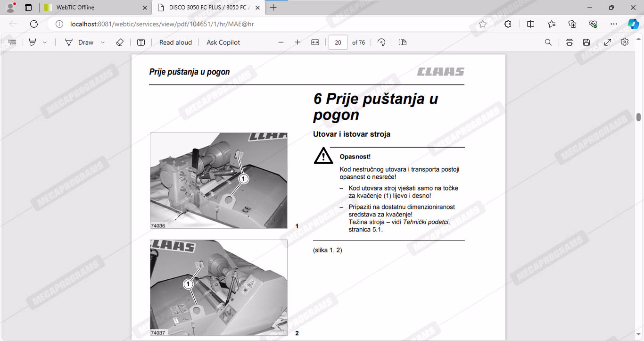Click the Add text tool icon
Viewport: 644px width, 341px height.
tap(141, 42)
